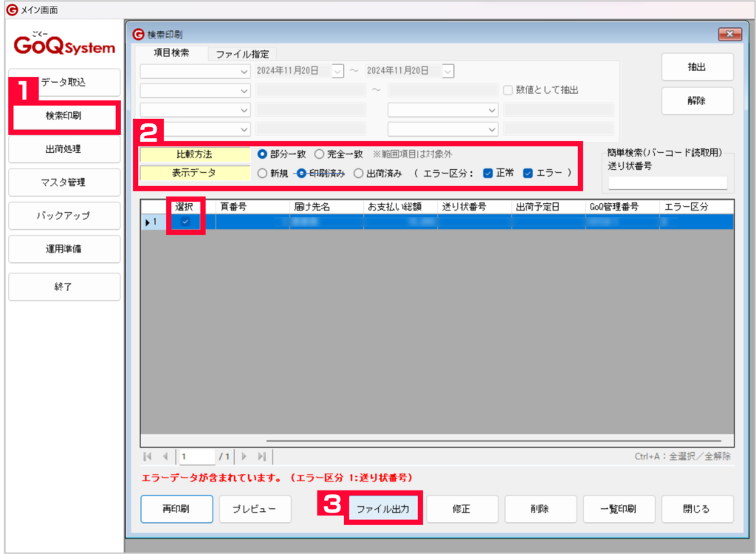Switch to the ファイル指定 tab
The image size is (756, 554).
click(241, 54)
